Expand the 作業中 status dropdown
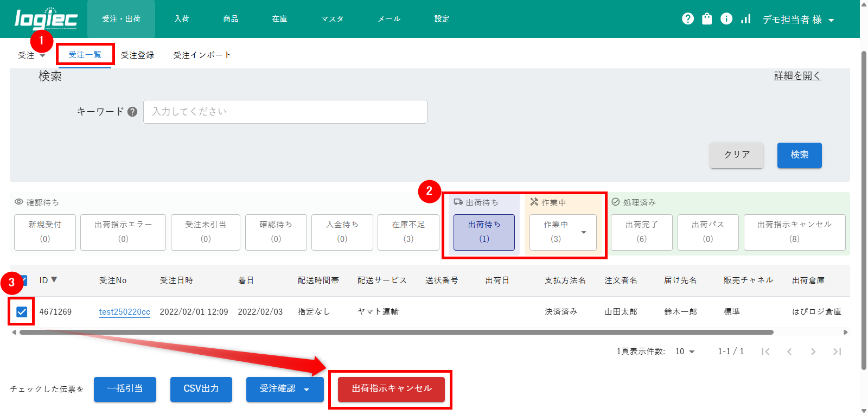The width and height of the screenshot is (868, 415). [x=583, y=232]
